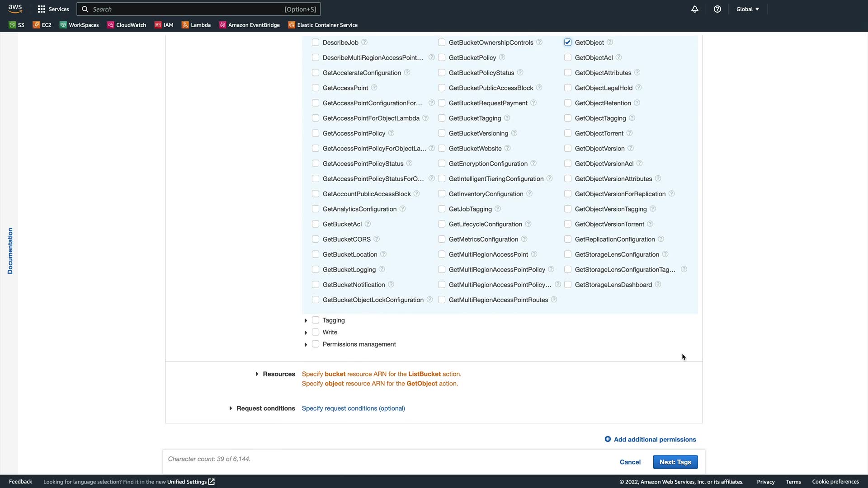Uncheck the GetObject permission checkbox
Image resolution: width=868 pixels, height=488 pixels.
(x=568, y=42)
